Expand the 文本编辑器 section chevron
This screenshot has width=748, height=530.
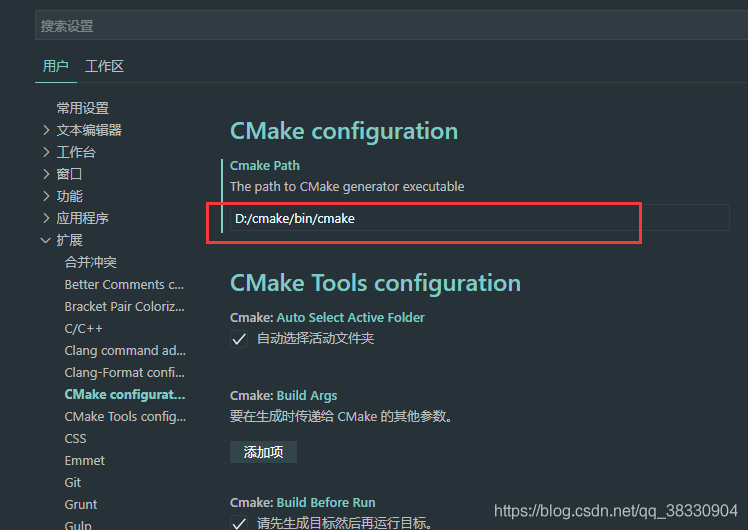point(46,130)
